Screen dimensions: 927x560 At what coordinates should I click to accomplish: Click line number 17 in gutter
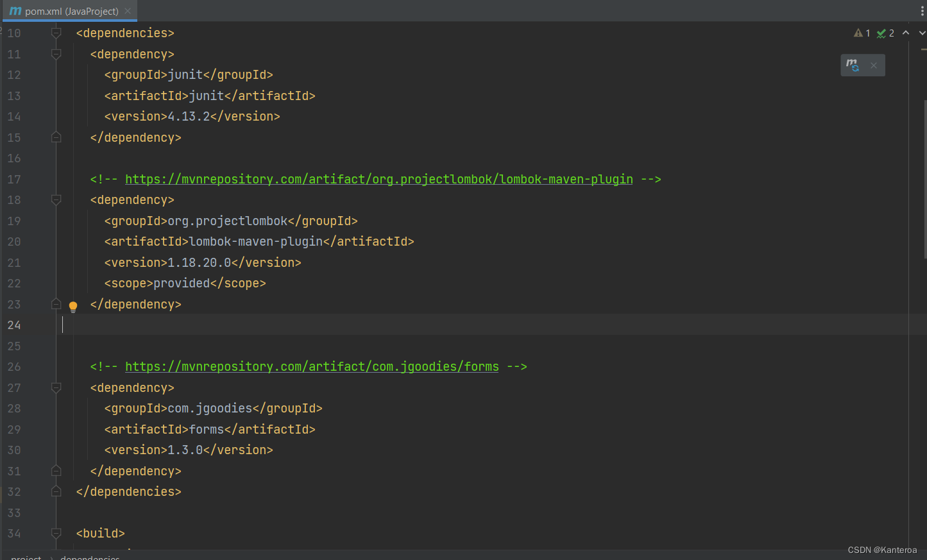(x=14, y=180)
